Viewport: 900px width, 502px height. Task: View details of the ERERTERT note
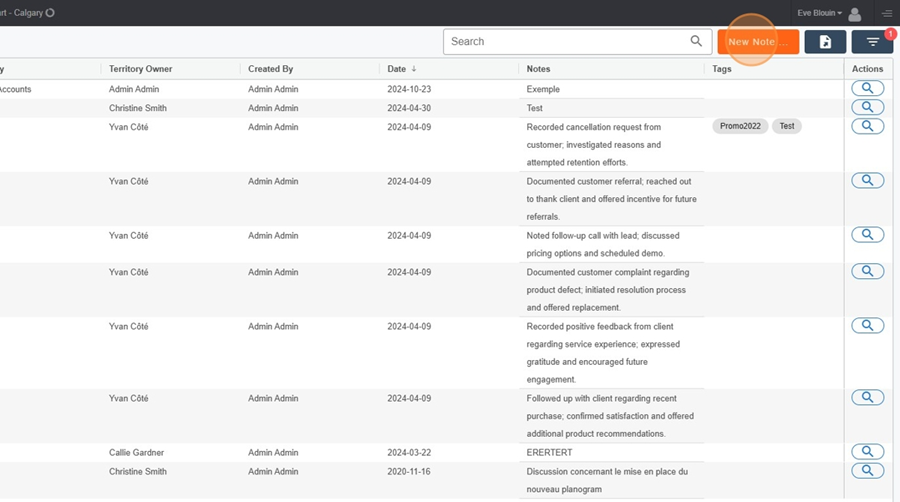click(x=867, y=452)
